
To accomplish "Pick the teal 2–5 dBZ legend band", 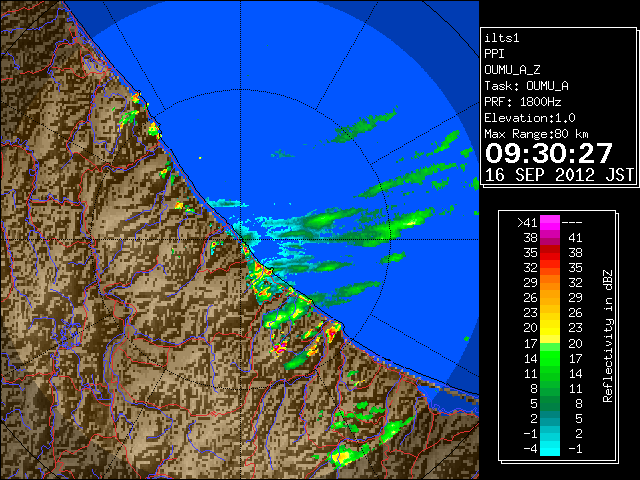I will (x=550, y=418).
